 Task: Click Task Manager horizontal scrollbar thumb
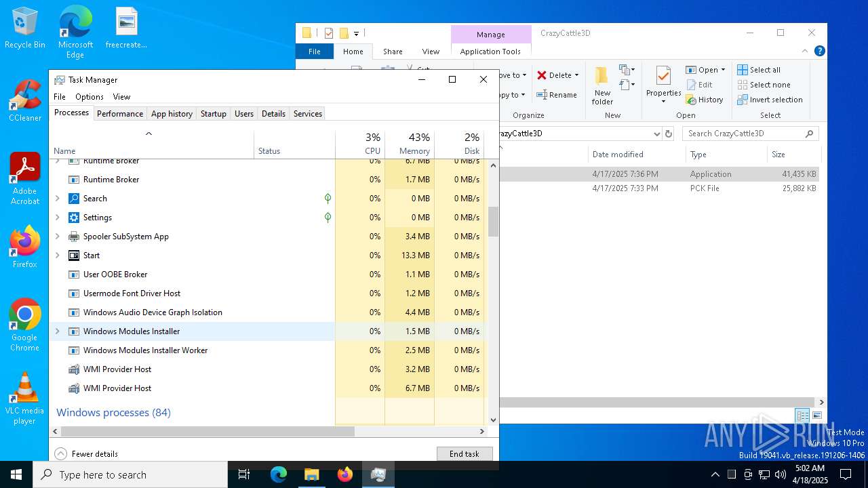[208, 431]
